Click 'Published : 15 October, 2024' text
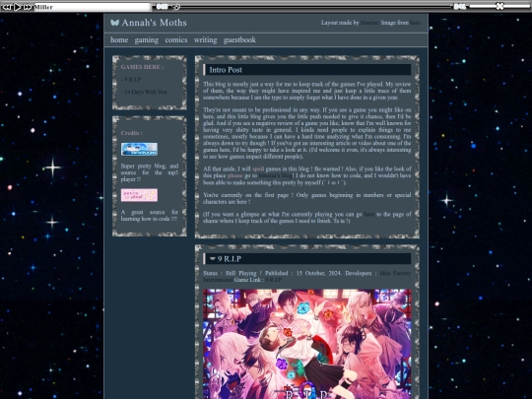Viewport: 532px width, 399px height. 302,273
